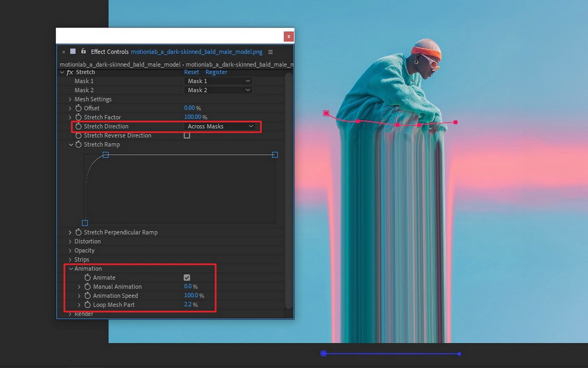
Task: Toggle the Animate stopwatch
Action: [87, 277]
